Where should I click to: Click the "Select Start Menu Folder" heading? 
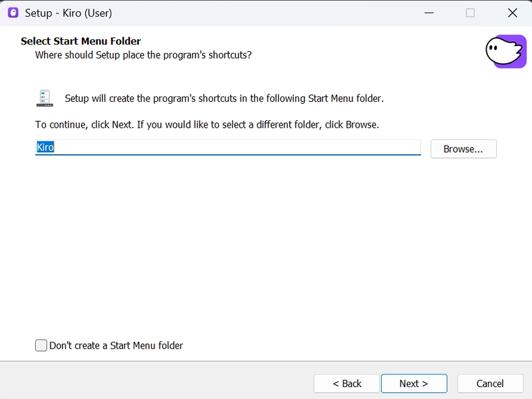[80, 41]
